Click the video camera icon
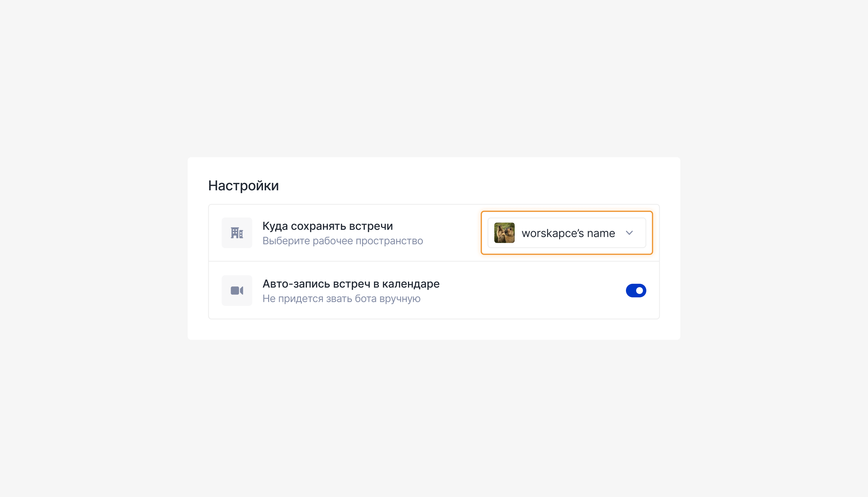Image resolution: width=868 pixels, height=497 pixels. tap(237, 291)
